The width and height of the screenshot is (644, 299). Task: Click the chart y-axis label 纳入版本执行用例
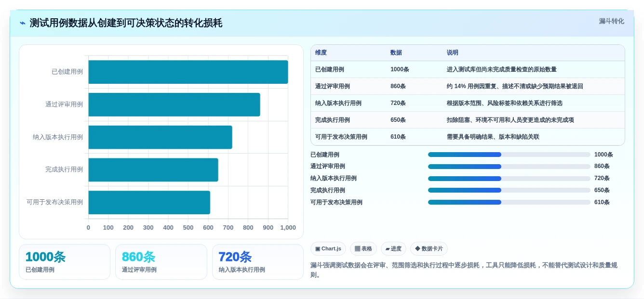pos(58,137)
